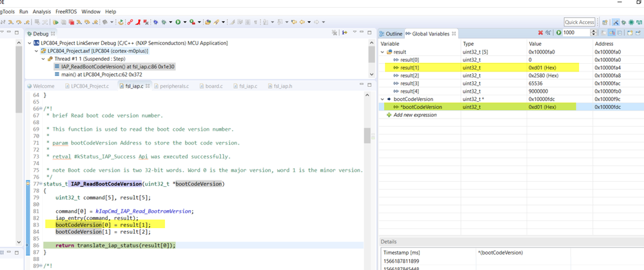Click the blue bug Debug icon
The image size is (644, 270).
click(156, 22)
